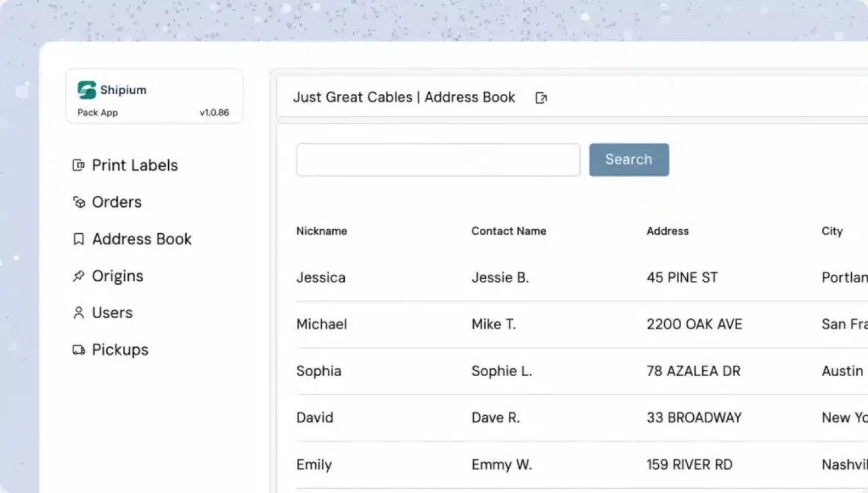Click the 2200 OAK AVE address

coord(694,324)
